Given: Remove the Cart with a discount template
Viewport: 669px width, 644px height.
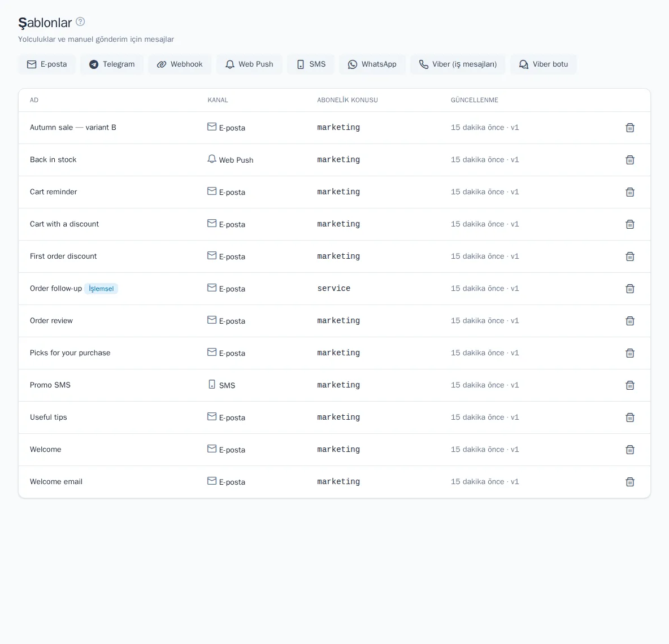Looking at the screenshot, I should pyautogui.click(x=630, y=224).
